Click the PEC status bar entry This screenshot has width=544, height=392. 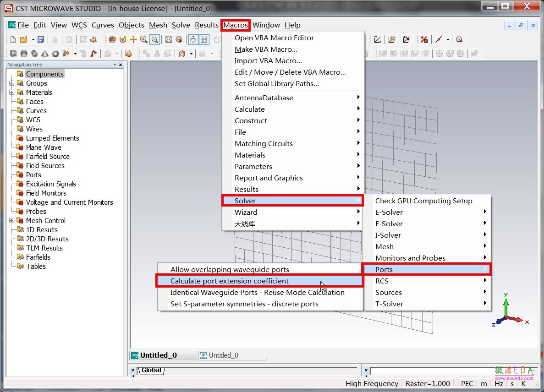[467, 383]
